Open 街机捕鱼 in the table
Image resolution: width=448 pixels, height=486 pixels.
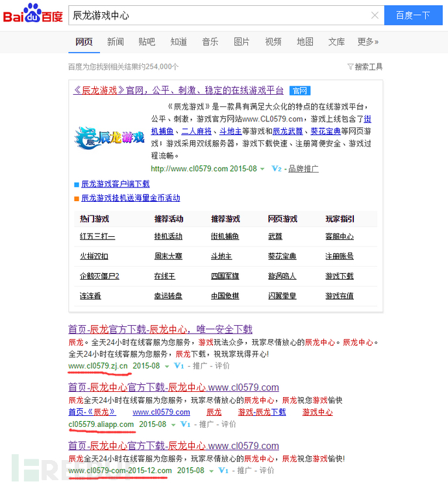(225, 236)
